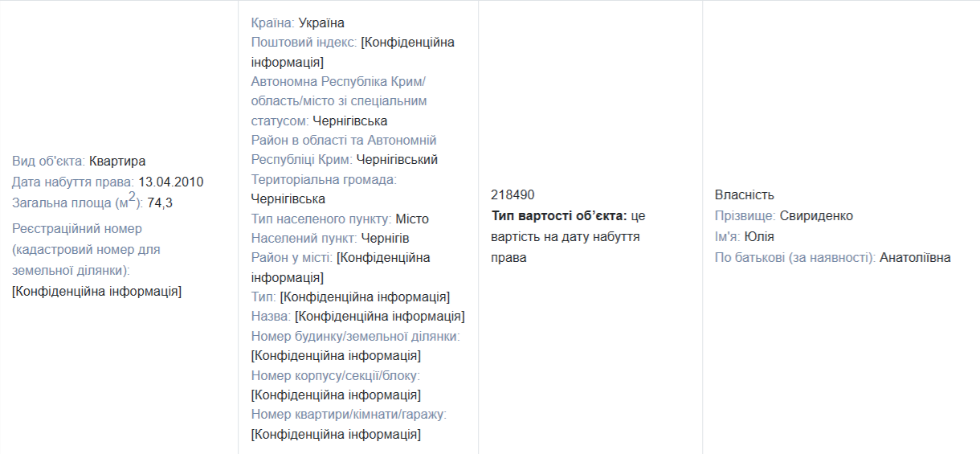Select settlement type value Місто
Viewport: 980px width, 454px height.
[412, 219]
